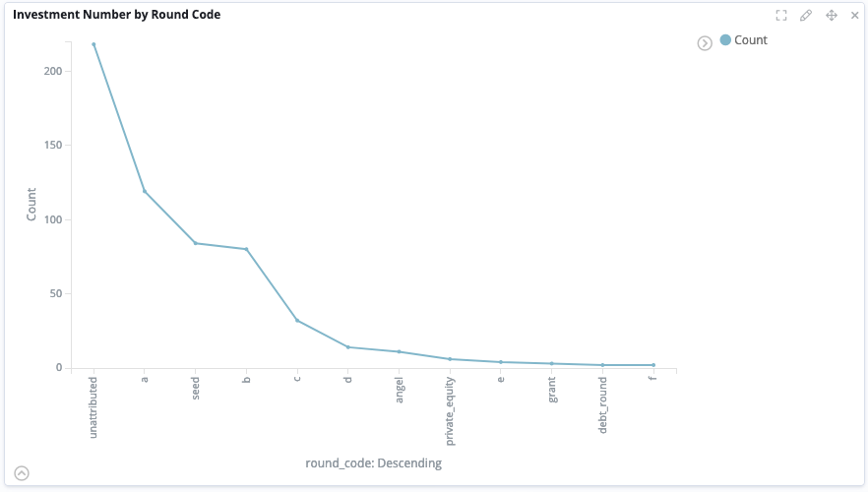This screenshot has height=492, width=868.
Task: Click the debt_round x-axis label
Action: 602,405
